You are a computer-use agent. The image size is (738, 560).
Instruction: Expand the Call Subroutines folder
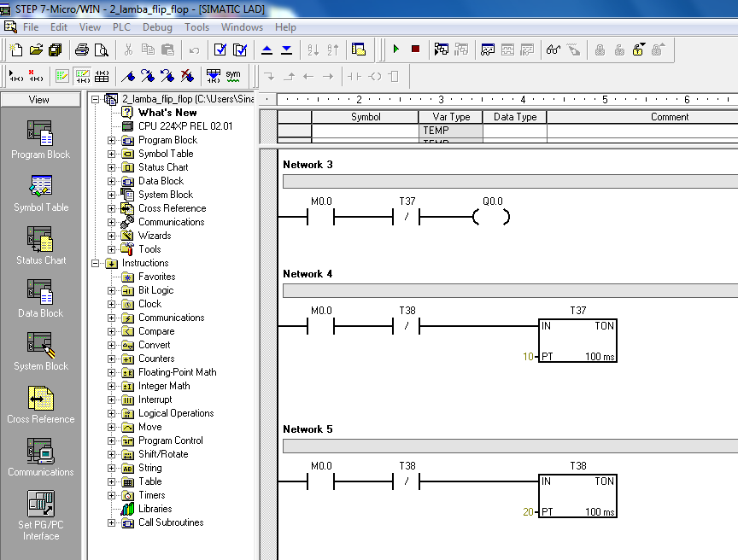(x=112, y=522)
